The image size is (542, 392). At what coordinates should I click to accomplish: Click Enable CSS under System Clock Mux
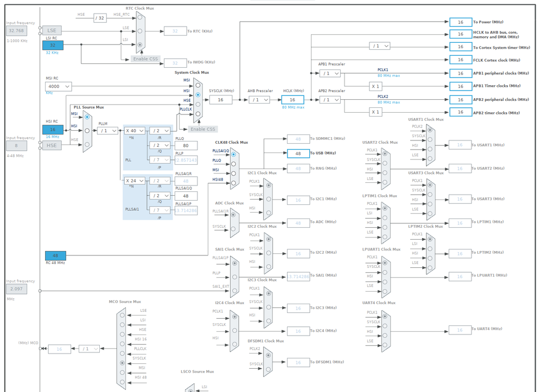[203, 129]
